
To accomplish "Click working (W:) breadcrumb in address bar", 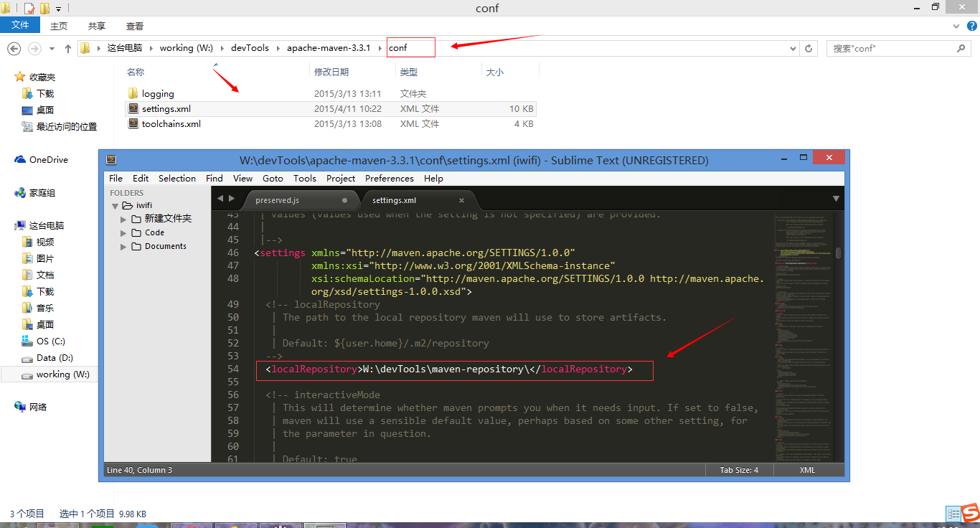I will tap(187, 48).
